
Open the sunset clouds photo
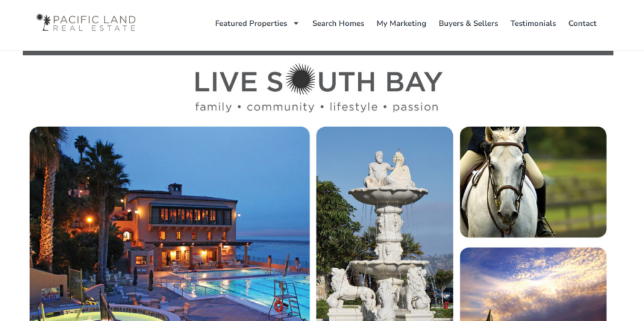pyautogui.click(x=533, y=284)
